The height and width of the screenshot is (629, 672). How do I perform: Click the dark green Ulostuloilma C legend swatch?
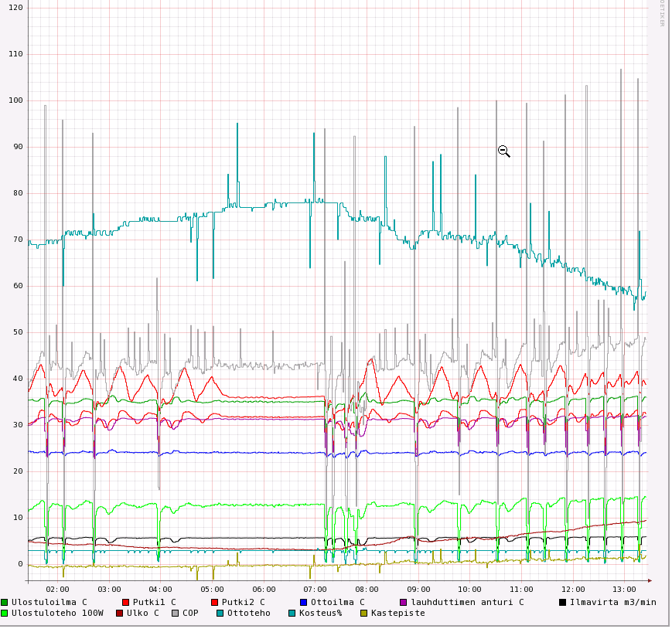point(5,604)
